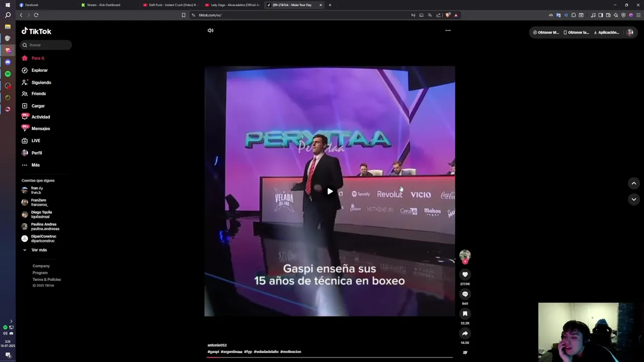Focus the Buscar search field
The width and height of the screenshot is (644, 362).
(x=46, y=45)
